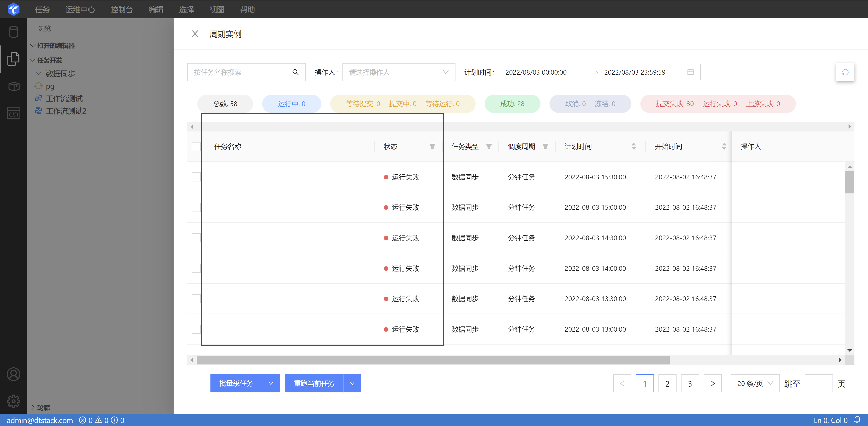Click the notification bell in status bar
868x426 pixels.
pyautogui.click(x=857, y=420)
